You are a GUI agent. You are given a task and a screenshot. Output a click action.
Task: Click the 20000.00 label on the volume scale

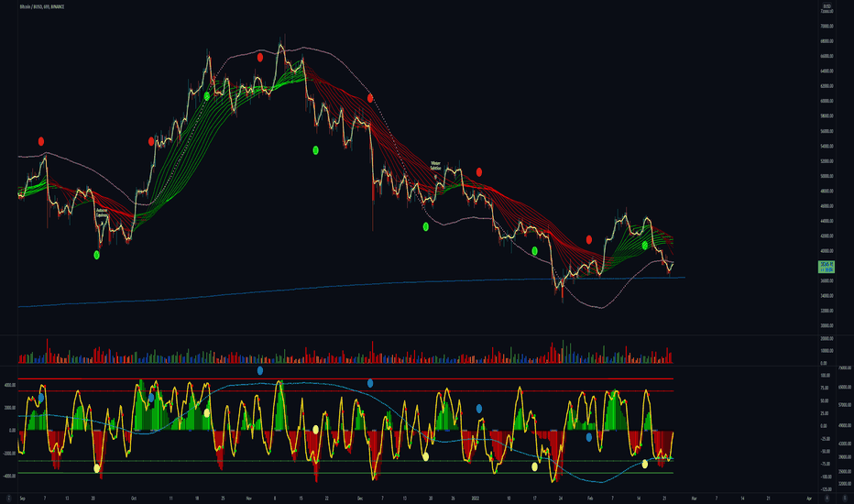827,339
